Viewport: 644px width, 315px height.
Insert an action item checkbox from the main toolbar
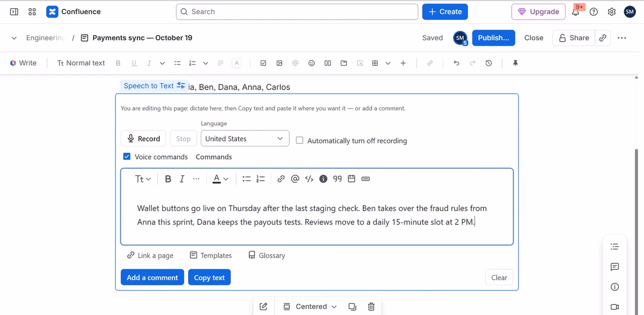point(263,63)
